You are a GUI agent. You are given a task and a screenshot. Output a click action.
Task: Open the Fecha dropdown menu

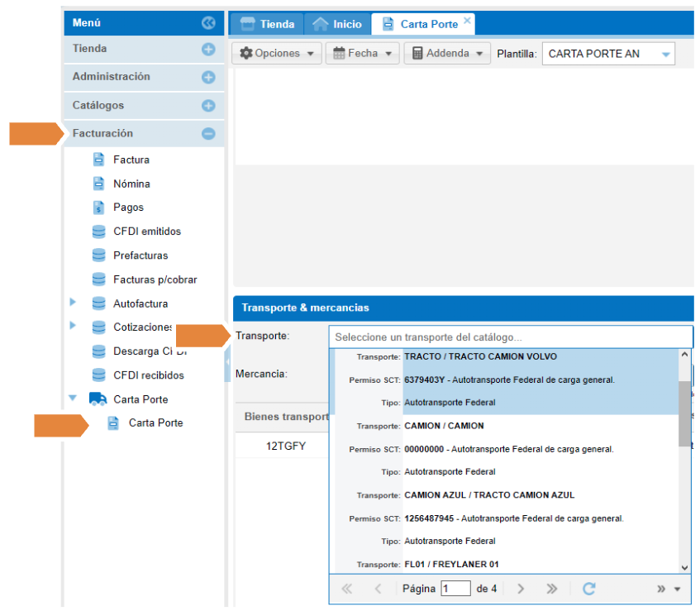click(362, 54)
